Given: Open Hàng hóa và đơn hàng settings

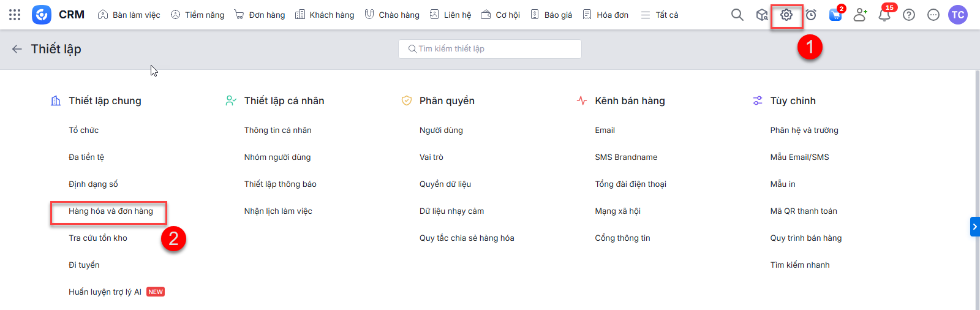Looking at the screenshot, I should tap(111, 211).
